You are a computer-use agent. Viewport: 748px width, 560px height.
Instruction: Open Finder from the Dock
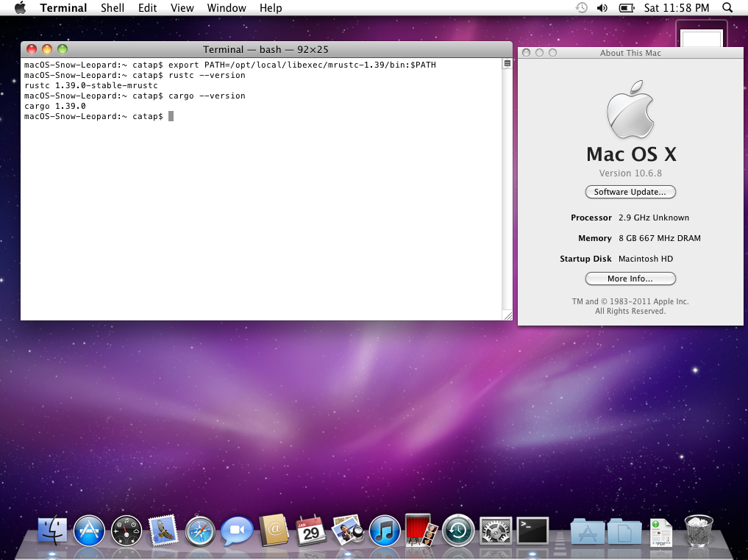point(52,531)
